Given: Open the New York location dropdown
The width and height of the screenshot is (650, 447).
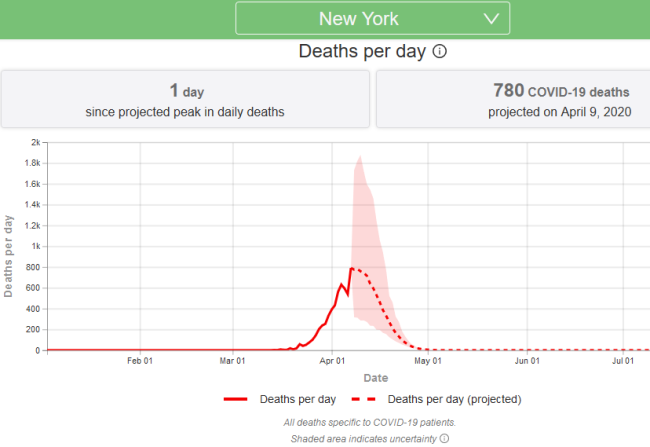Looking at the screenshot, I should click(x=372, y=18).
